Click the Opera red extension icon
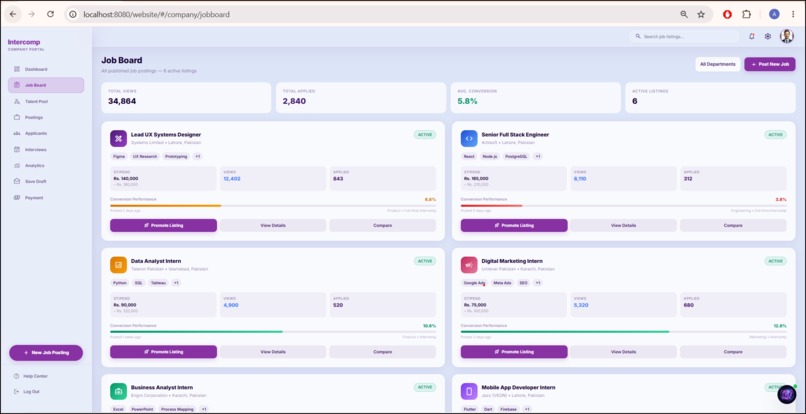The image size is (806, 414). pyautogui.click(x=727, y=14)
